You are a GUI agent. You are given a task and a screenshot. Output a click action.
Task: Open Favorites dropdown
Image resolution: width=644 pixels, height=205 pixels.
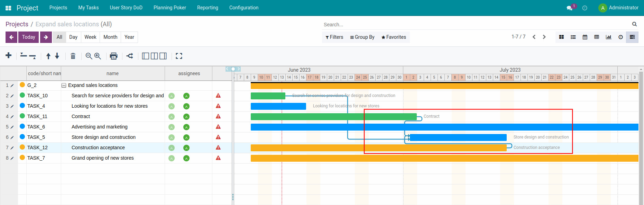pos(394,37)
